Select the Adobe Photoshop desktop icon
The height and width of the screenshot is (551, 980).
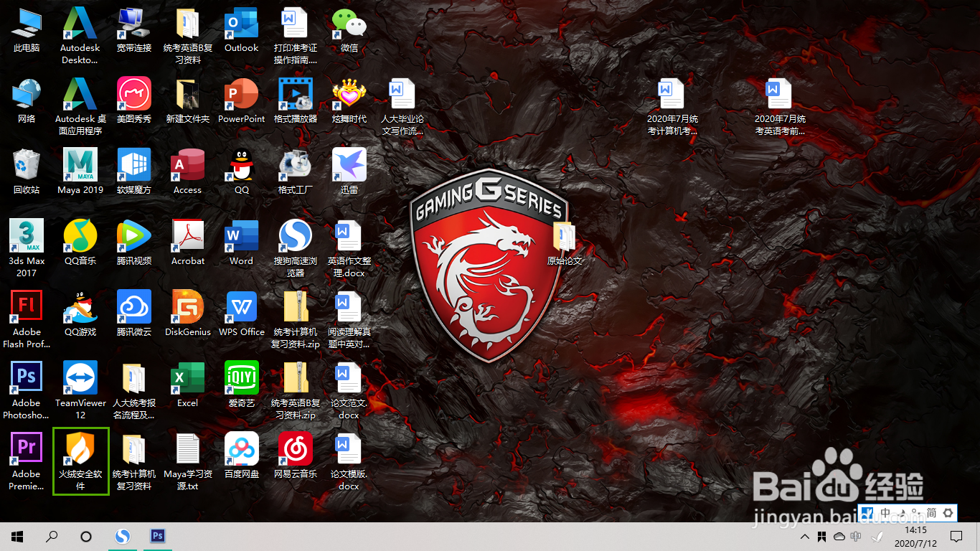tap(27, 390)
